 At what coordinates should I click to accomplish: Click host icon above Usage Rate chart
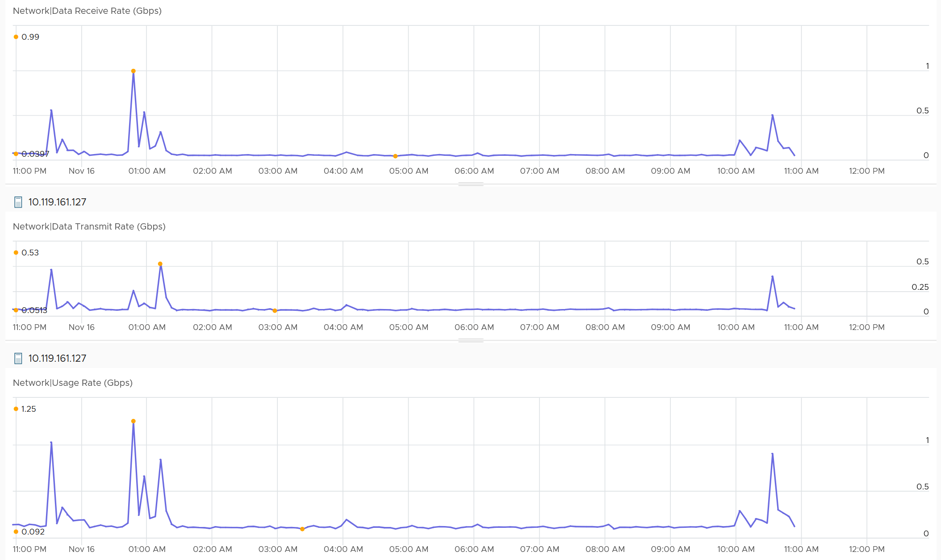[x=18, y=359]
